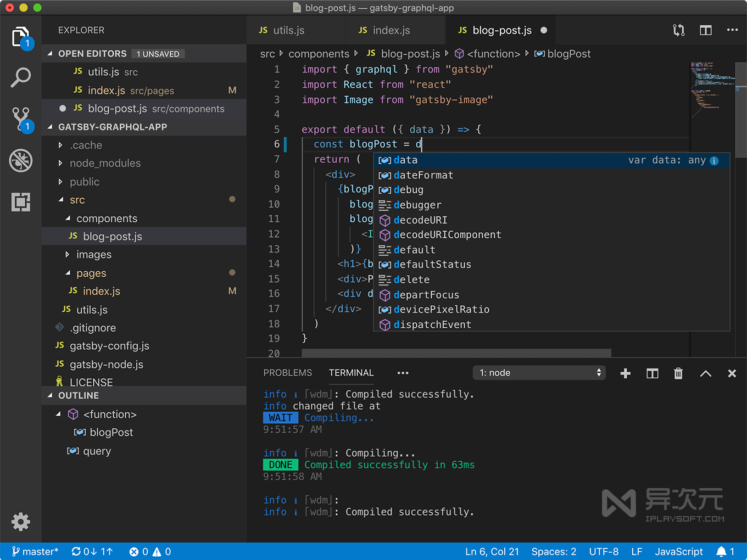This screenshot has width=747, height=560.
Task: Open the Manage settings gear
Action: 21,522
